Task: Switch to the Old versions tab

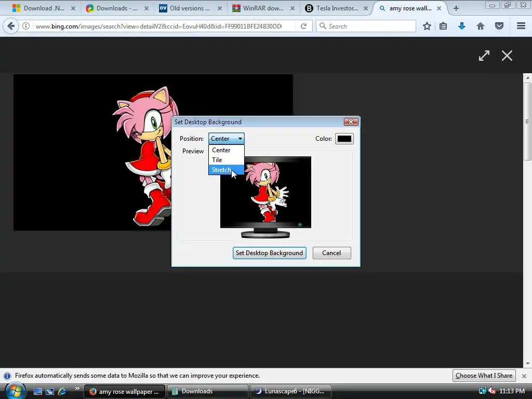Action: pyautogui.click(x=190, y=8)
